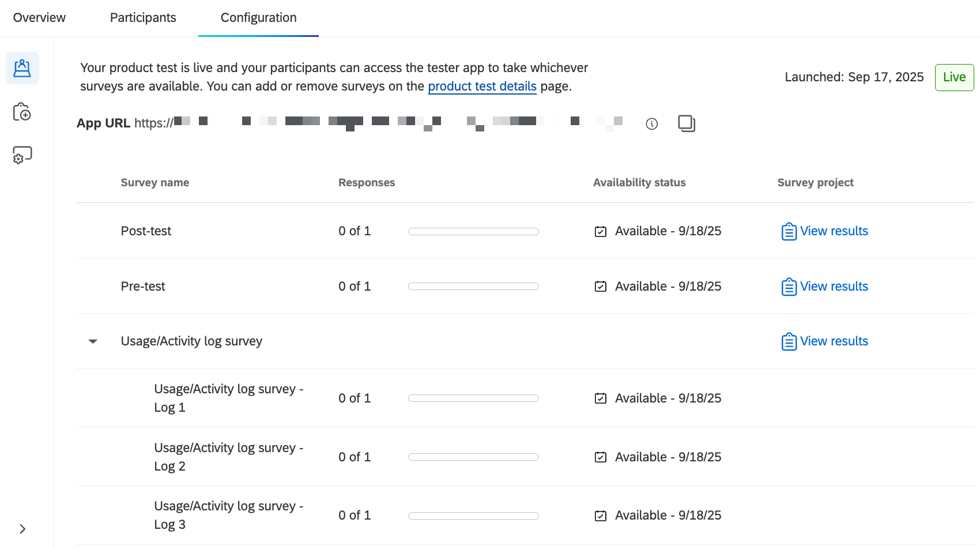Copy the App URL with the copy icon
The image size is (980, 549).
click(686, 123)
